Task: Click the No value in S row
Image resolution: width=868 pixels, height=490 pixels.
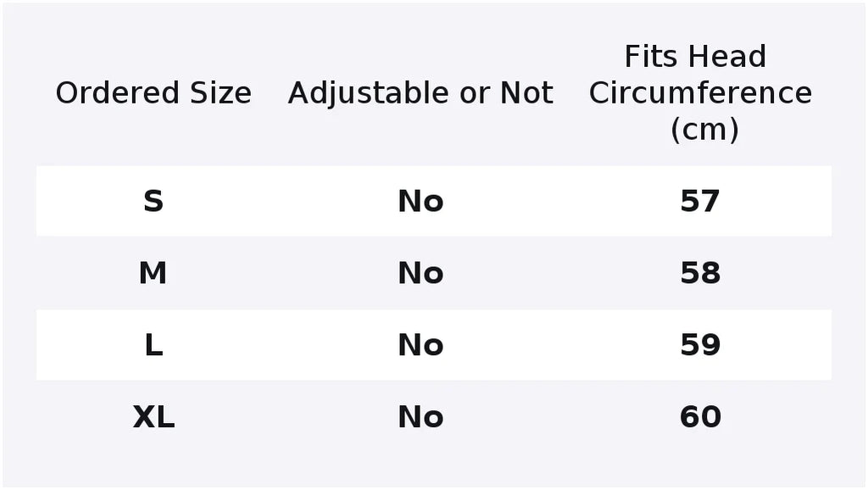Action: [x=420, y=201]
